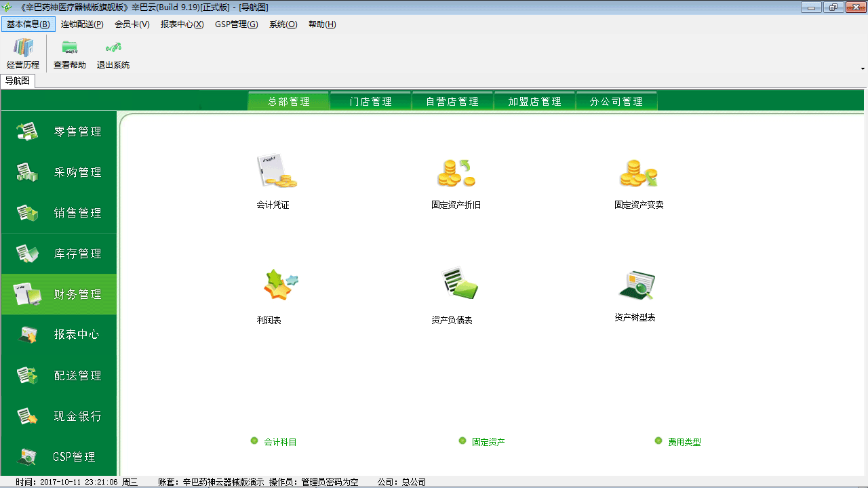Open the 固定资产变卖 coins icon
Screen dimensions: 868x488
click(x=638, y=173)
